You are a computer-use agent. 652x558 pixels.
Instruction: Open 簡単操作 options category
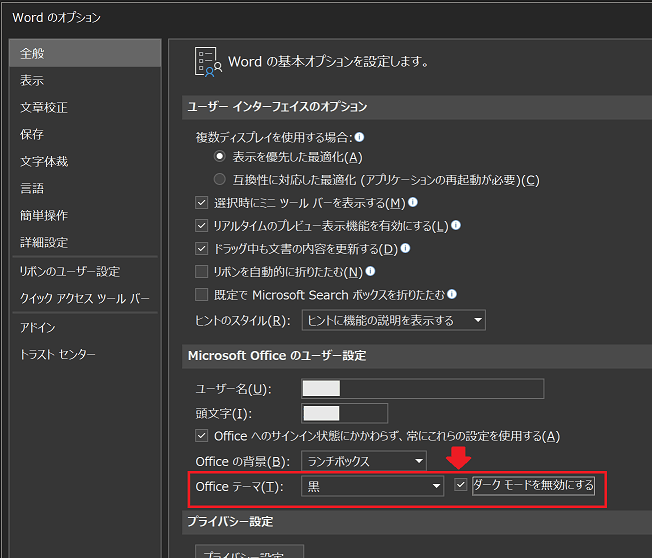[x=85, y=215]
